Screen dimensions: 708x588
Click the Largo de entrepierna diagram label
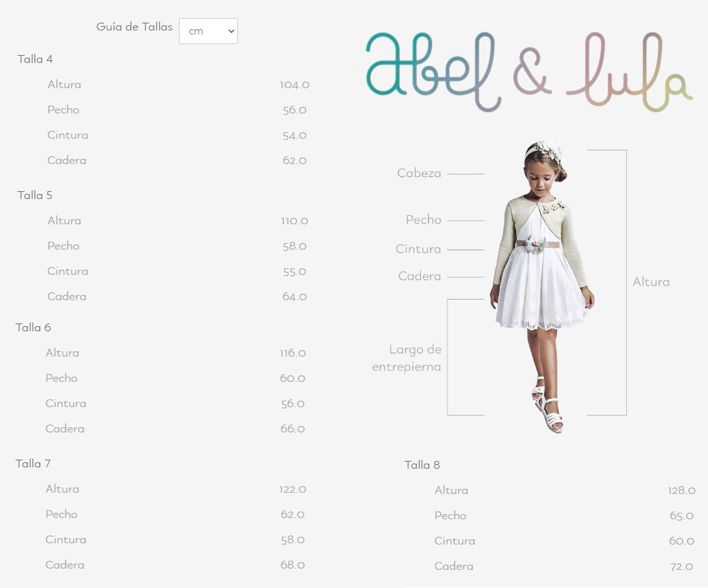(407, 358)
